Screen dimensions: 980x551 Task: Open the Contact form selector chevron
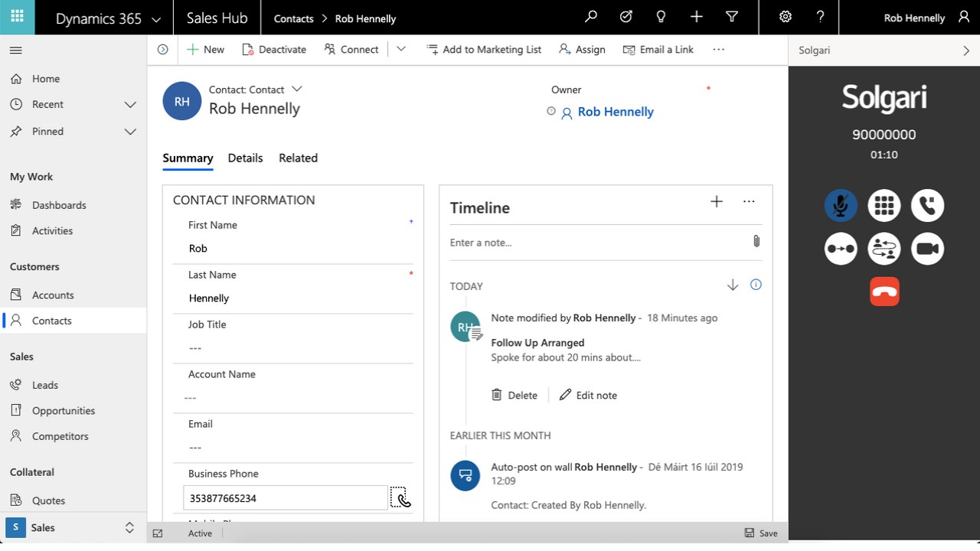click(x=297, y=89)
